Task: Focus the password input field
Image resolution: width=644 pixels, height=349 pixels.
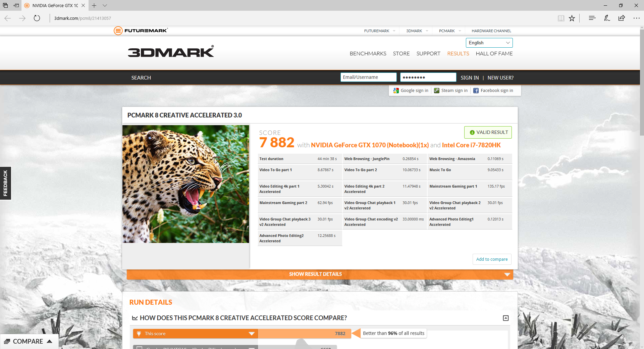Action: coord(428,77)
